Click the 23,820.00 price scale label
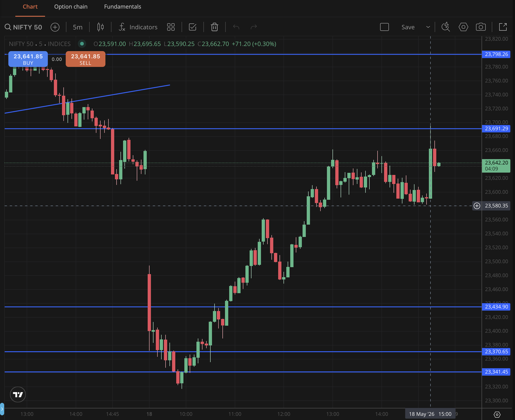Image resolution: width=515 pixels, height=420 pixels. click(x=496, y=39)
